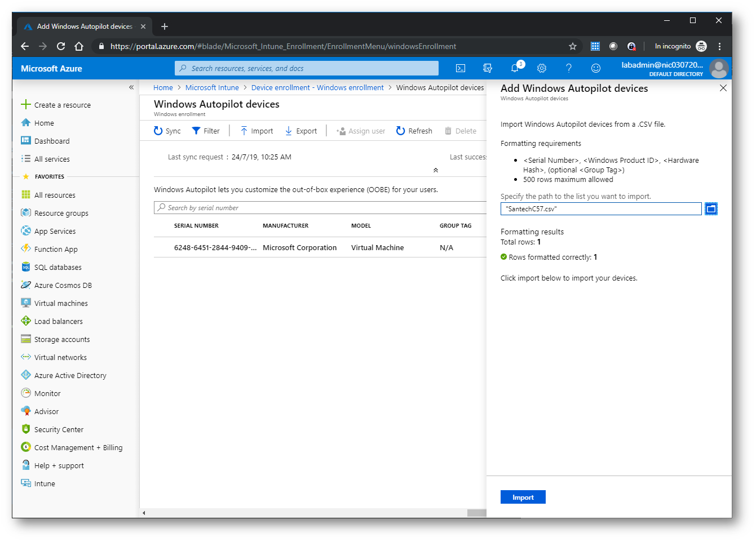This screenshot has width=756, height=542.
Task: Open Monitor in sidebar
Action: (41, 393)
